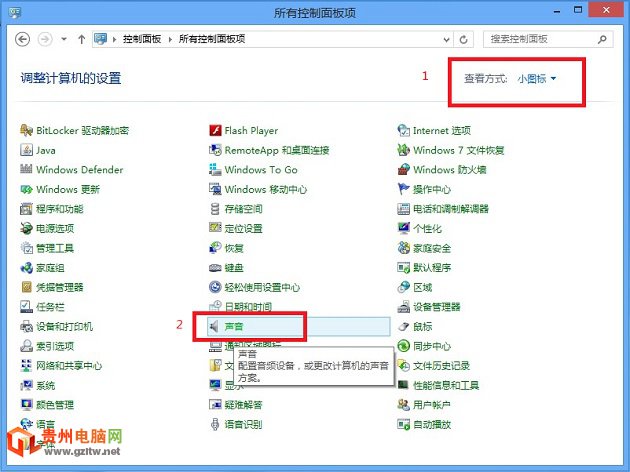
Task: Expand the address bar history dropdown
Action: pos(446,39)
